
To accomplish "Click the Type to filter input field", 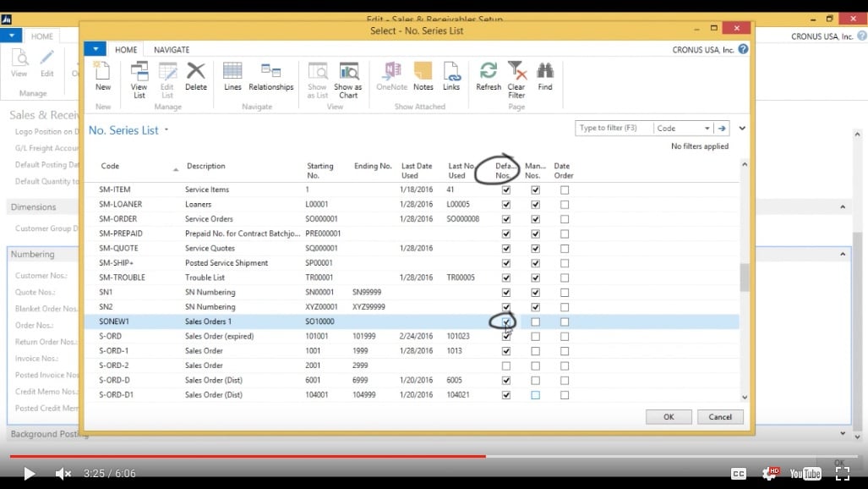I will (x=614, y=128).
